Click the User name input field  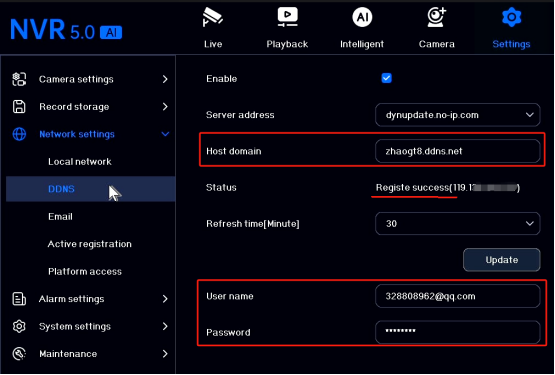[458, 296]
